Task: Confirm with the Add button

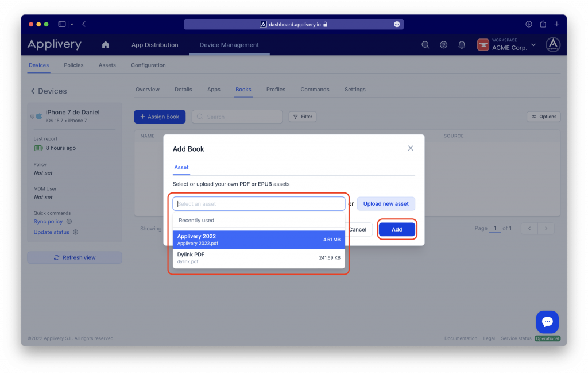Action: point(397,229)
